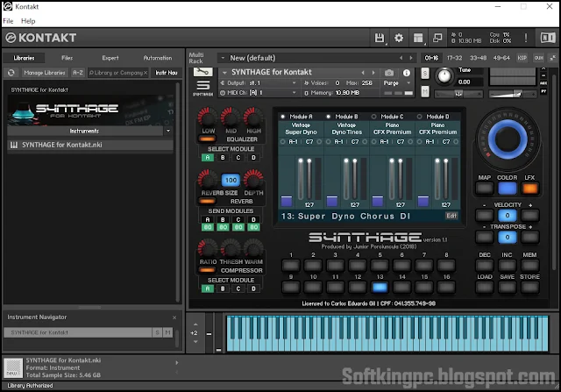Shift keyboard octave down arrow

click(x=195, y=342)
